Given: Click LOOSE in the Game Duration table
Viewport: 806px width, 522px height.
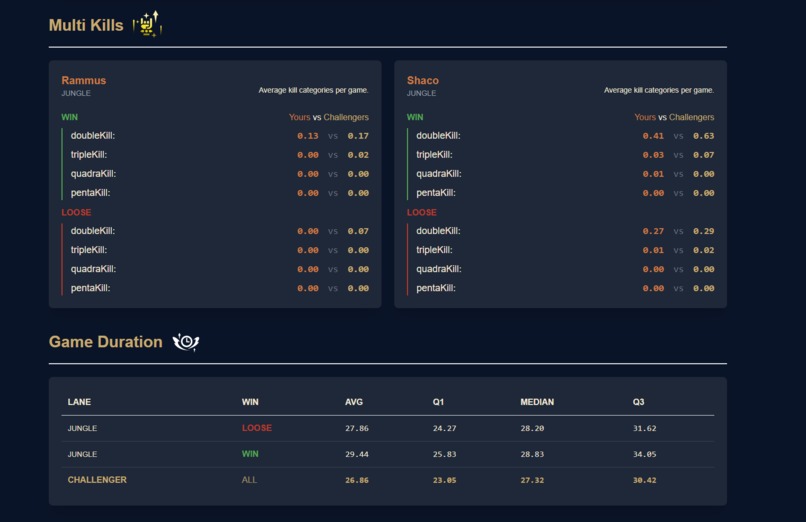Looking at the screenshot, I should [x=257, y=428].
